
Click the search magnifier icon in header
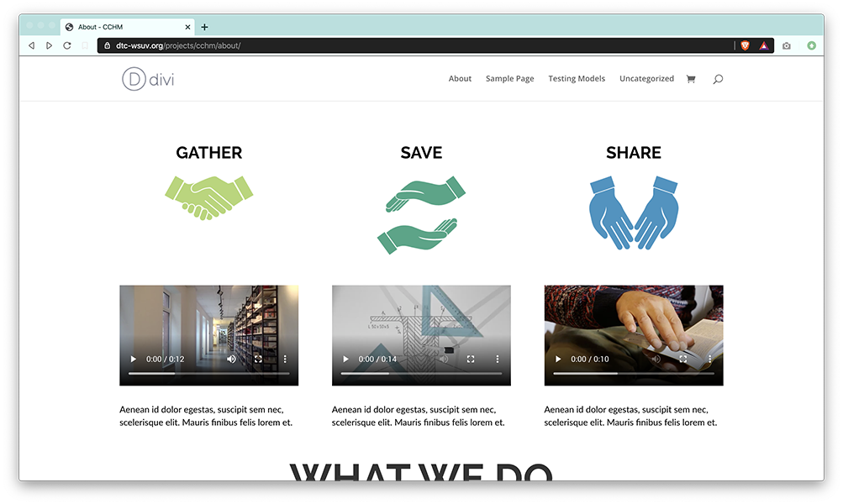coord(718,79)
